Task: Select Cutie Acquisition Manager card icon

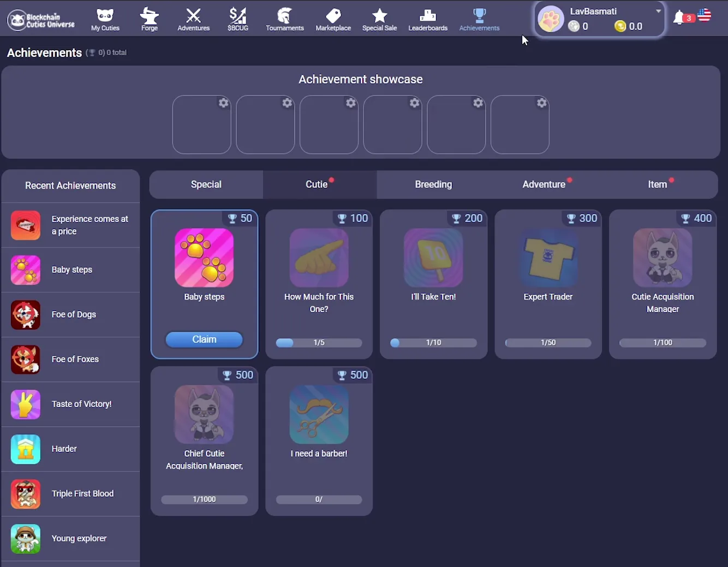Action: (x=663, y=258)
